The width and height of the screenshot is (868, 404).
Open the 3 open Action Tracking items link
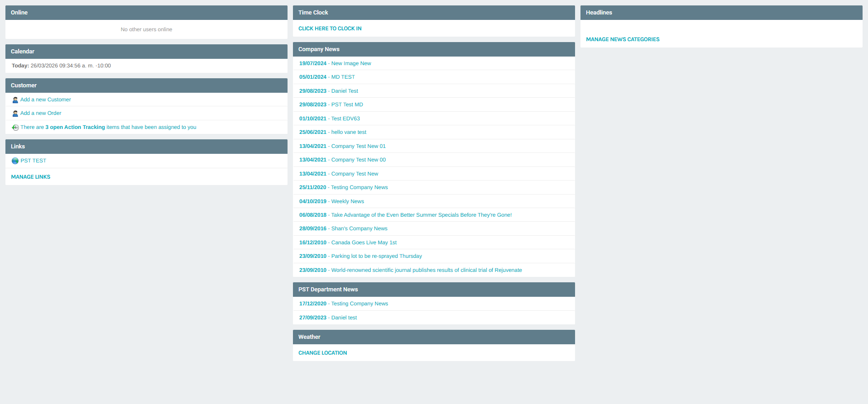108,127
